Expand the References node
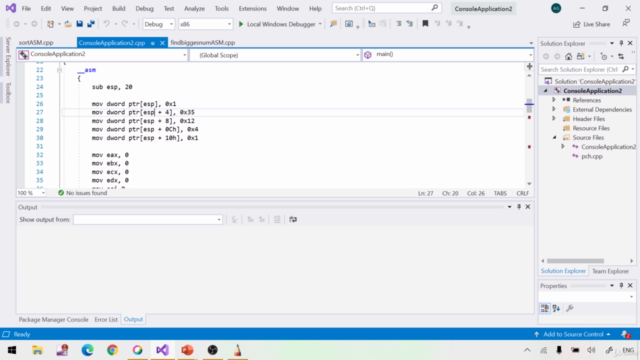Screen dimensions: 640x360 pos(554,100)
